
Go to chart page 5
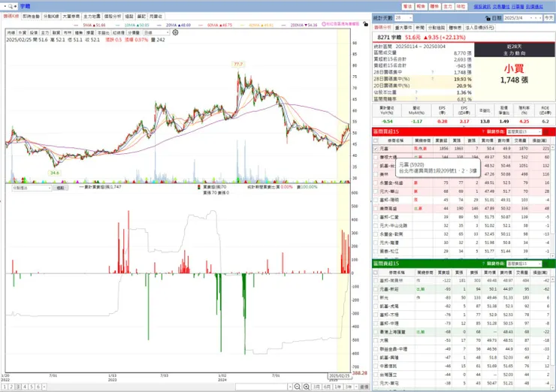pyautogui.click(x=32, y=387)
